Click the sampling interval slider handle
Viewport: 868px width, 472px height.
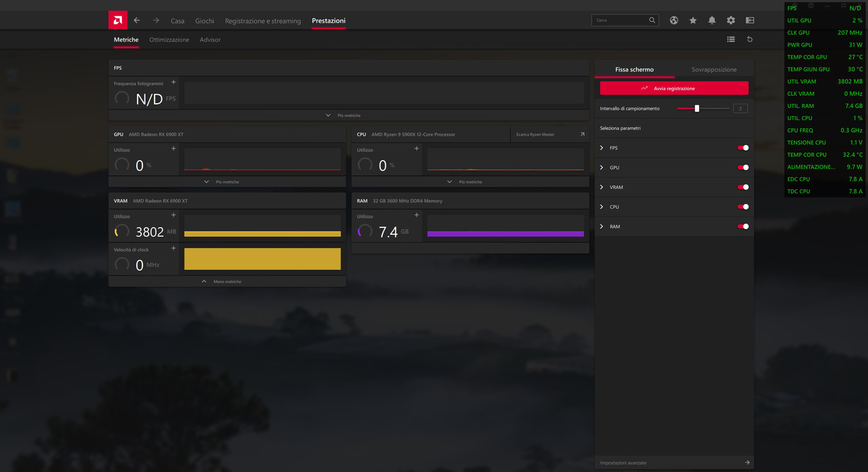696,108
